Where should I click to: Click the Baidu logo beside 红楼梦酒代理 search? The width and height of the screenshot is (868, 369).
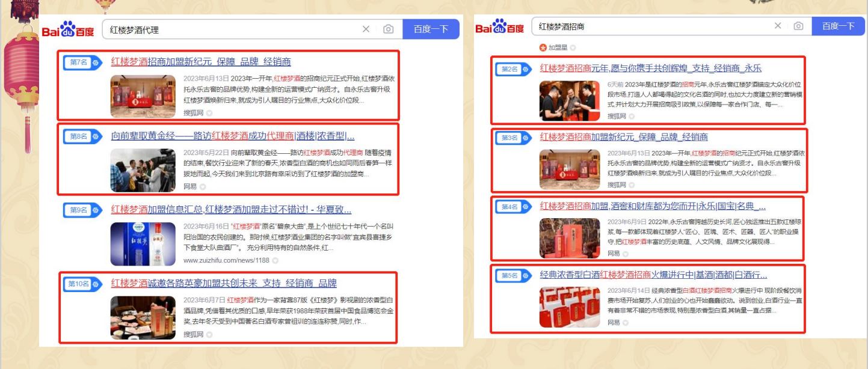pyautogui.click(x=68, y=30)
